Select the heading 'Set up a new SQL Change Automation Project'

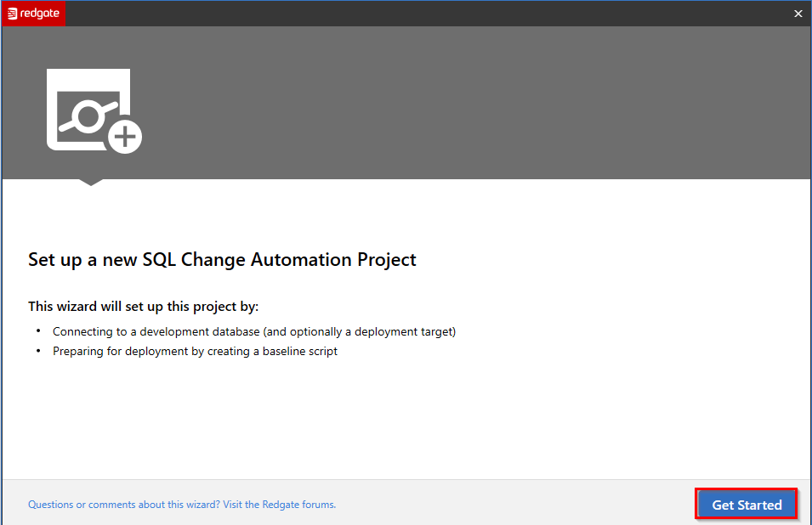tap(222, 260)
